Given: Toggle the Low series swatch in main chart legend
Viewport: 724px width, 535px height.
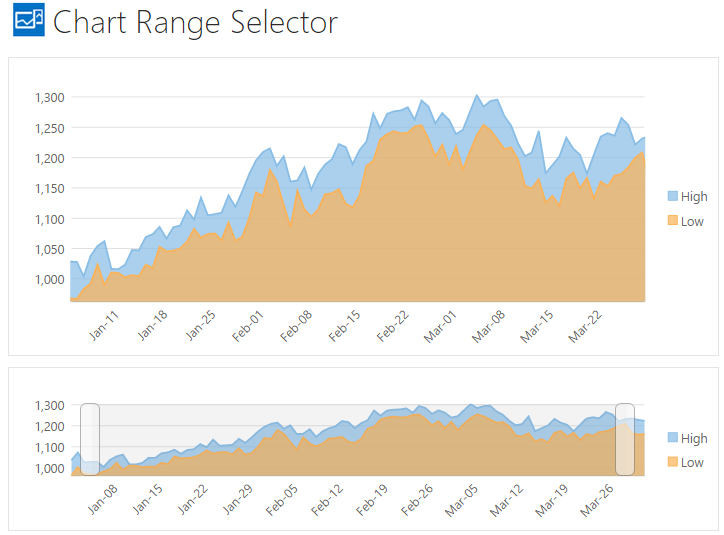Looking at the screenshot, I should 672,221.
